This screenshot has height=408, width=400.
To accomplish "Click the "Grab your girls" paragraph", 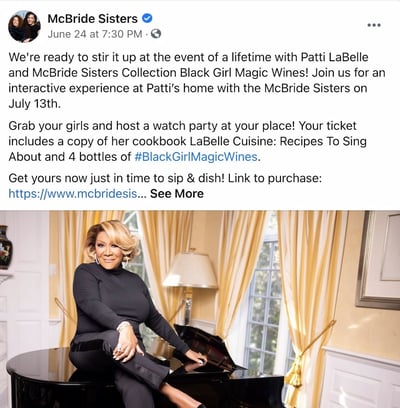I will point(187,141).
